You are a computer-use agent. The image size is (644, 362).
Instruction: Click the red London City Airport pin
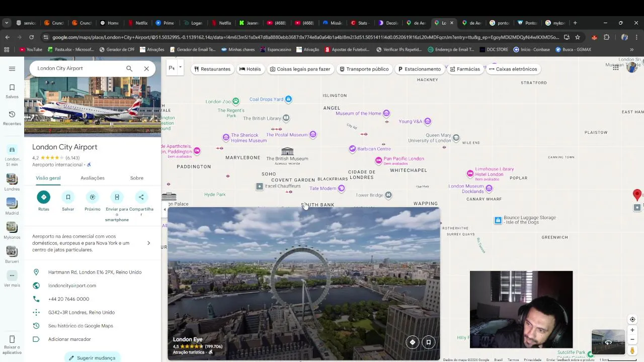637,195
